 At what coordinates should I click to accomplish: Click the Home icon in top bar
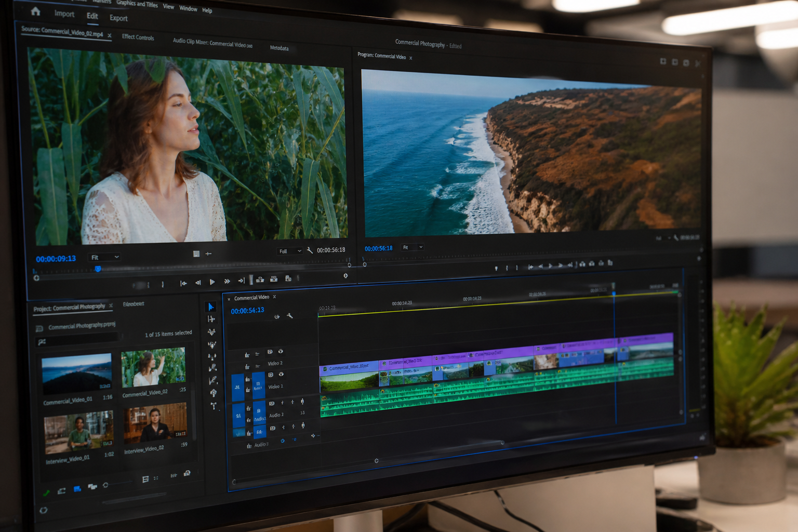[35, 11]
